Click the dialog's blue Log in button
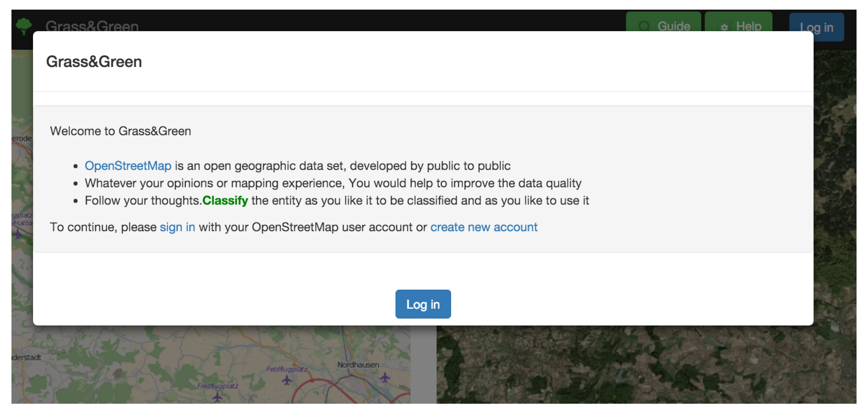 [423, 304]
